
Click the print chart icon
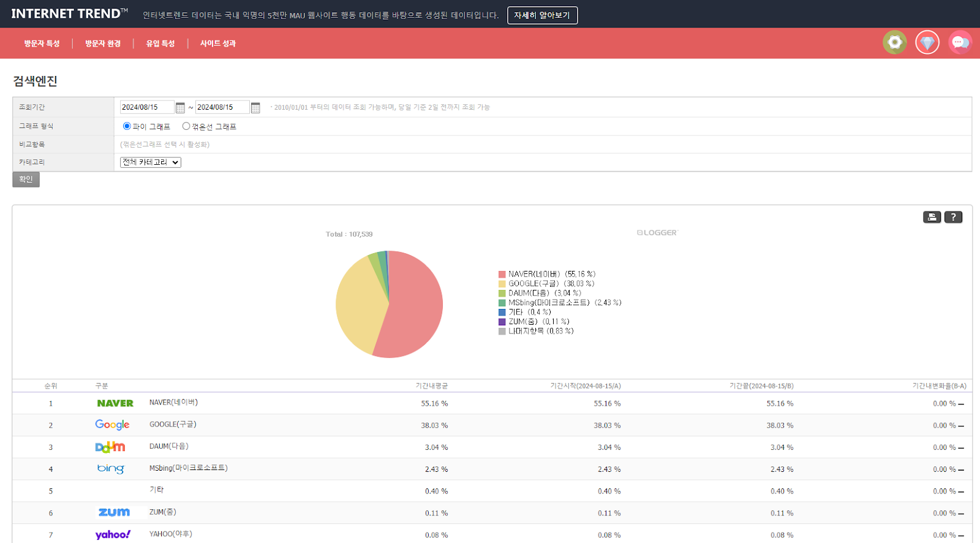coord(932,217)
